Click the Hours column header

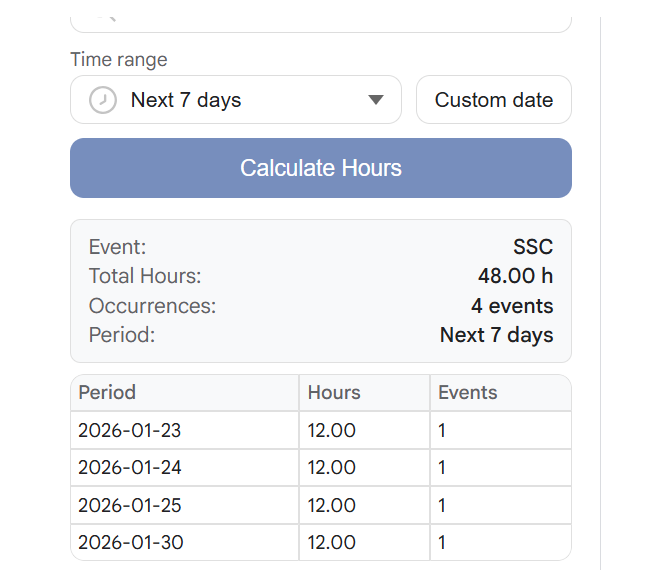pos(334,393)
